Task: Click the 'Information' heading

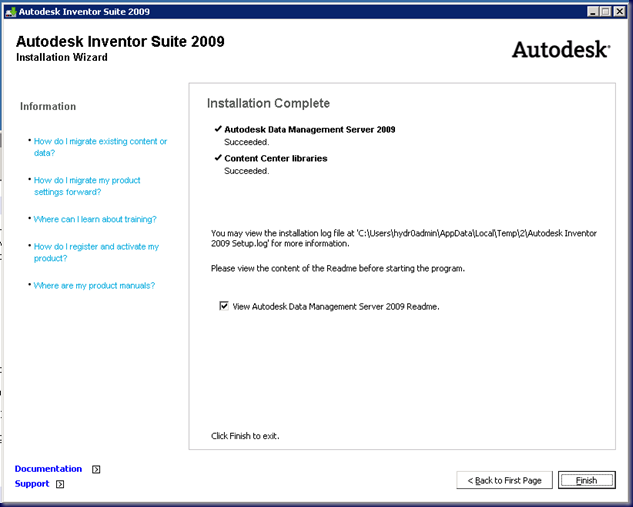Action: pos(48,107)
